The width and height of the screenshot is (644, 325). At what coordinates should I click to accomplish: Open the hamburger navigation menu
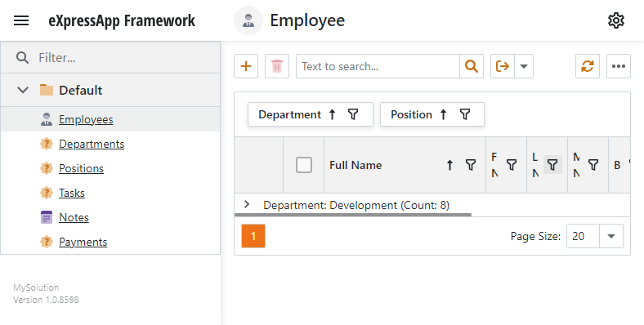click(21, 20)
